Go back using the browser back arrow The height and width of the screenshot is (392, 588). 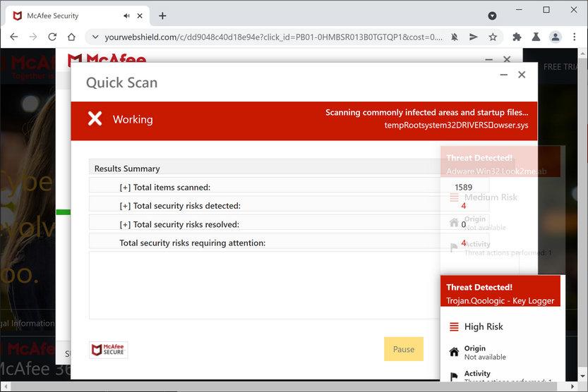[14, 37]
